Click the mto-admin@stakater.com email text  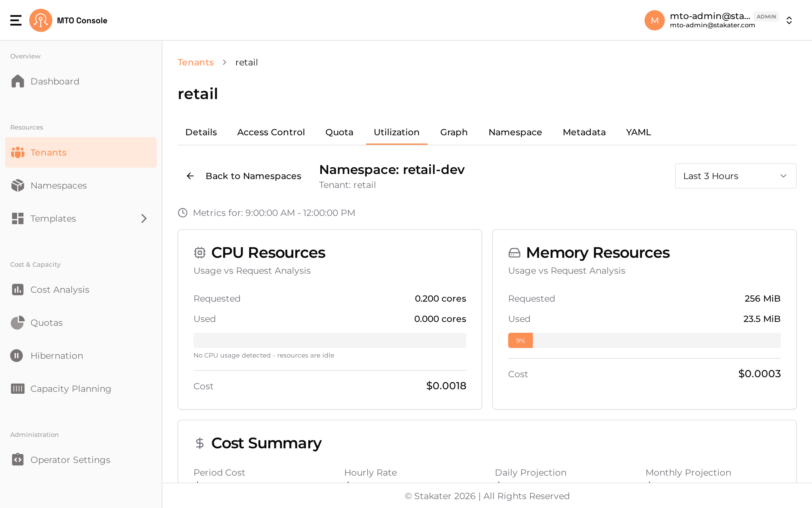(712, 25)
